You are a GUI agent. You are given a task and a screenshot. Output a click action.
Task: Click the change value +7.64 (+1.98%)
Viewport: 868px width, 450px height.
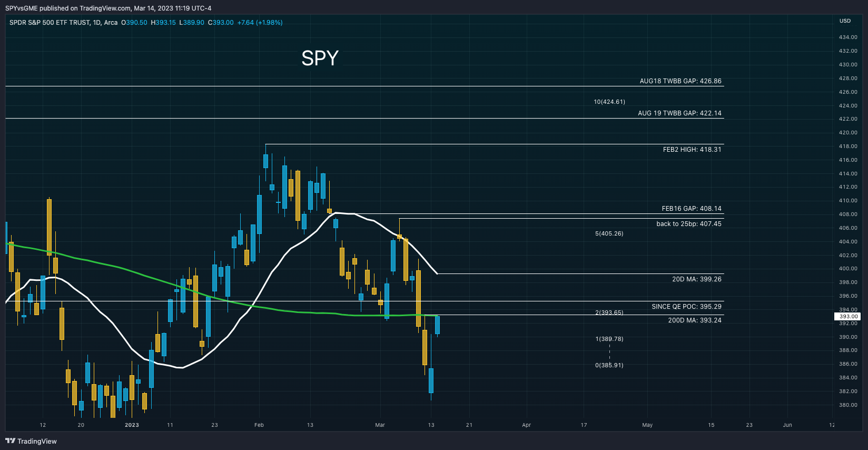[x=260, y=23]
